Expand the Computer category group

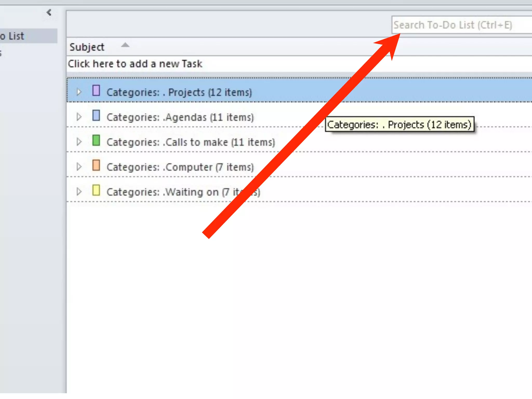click(79, 167)
